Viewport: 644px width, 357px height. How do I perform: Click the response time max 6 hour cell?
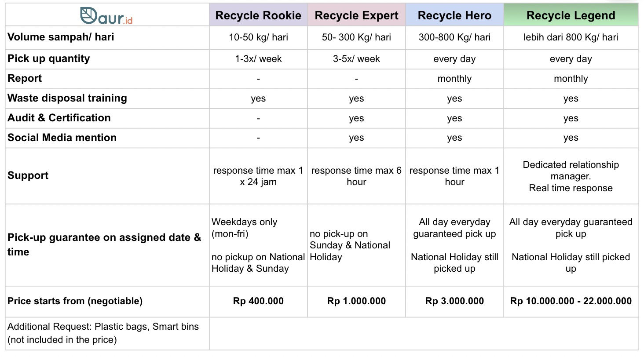pyautogui.click(x=356, y=176)
